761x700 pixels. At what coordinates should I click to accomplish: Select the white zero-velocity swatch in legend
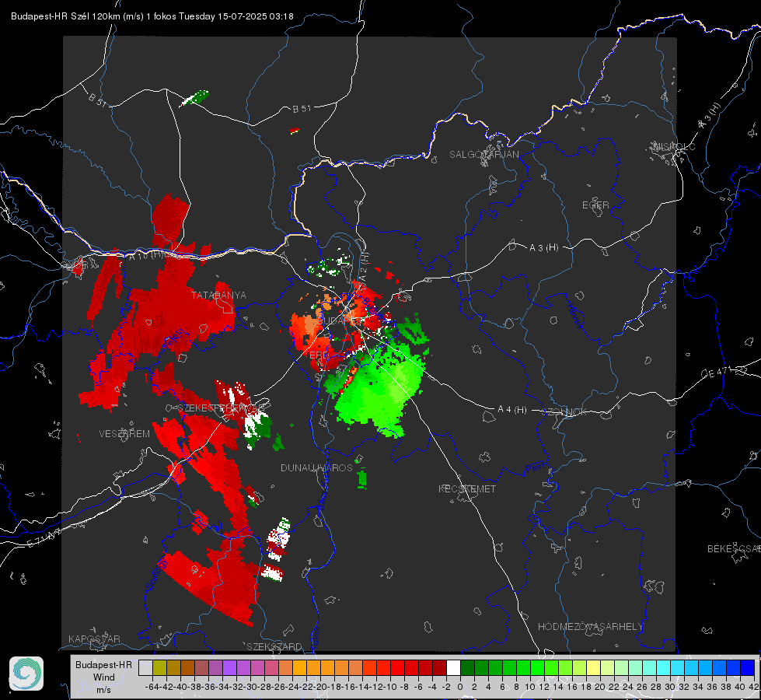(453, 667)
